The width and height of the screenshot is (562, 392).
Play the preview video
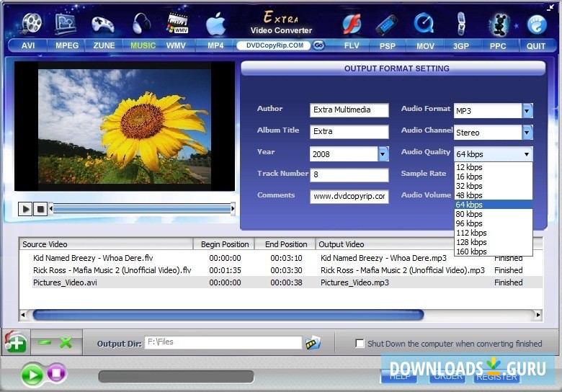(25, 208)
